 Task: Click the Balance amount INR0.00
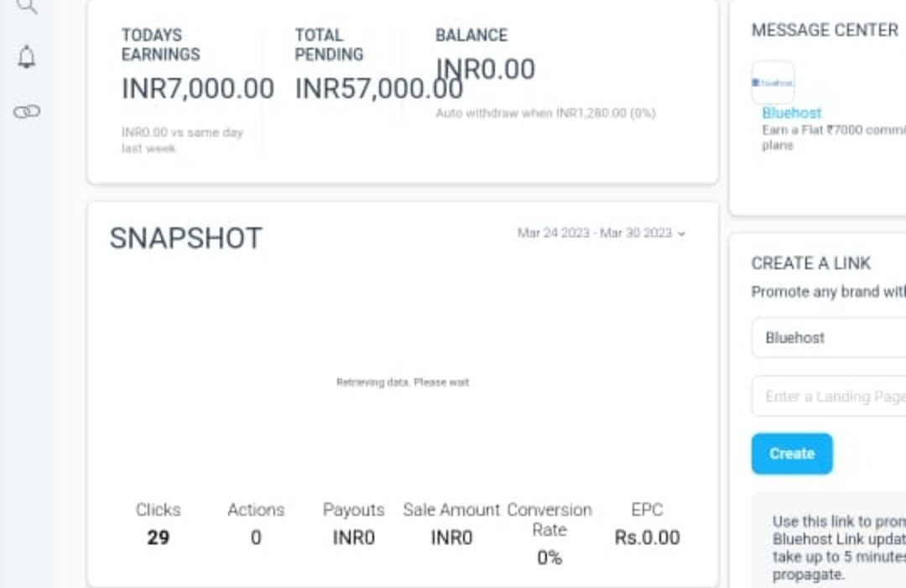[x=486, y=70]
